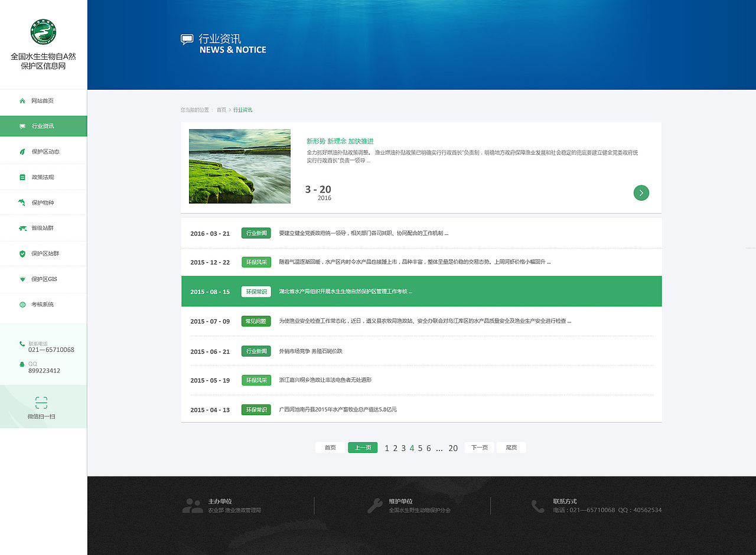Click the footer text 农业部 渔业渔政管理局
Viewport: 756px width, 555px height.
pyautogui.click(x=234, y=510)
